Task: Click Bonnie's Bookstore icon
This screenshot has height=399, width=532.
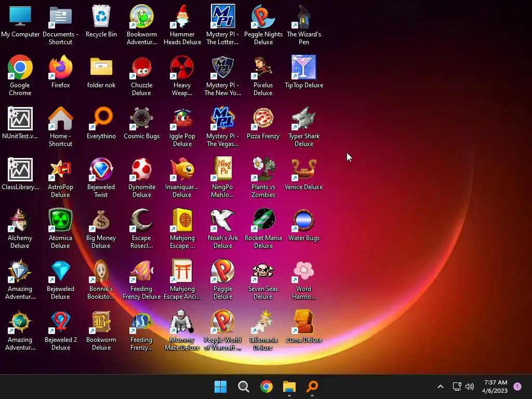Action: point(101,271)
